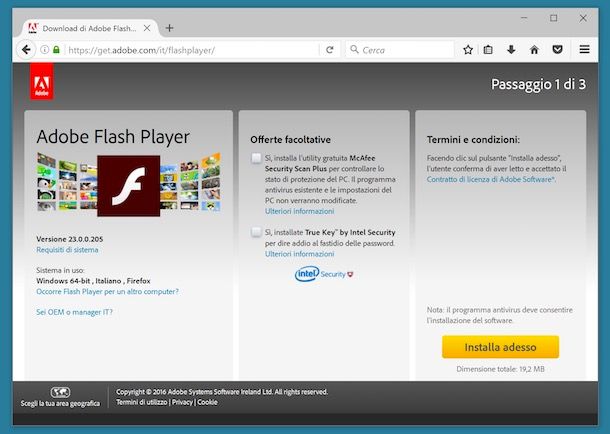
Task: Open 'Sei OEM o manager IT?' link
Action: click(74, 312)
